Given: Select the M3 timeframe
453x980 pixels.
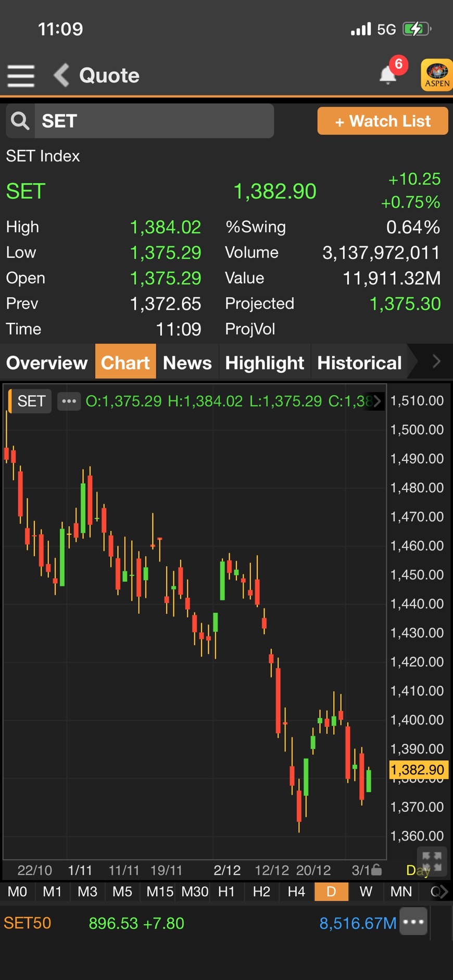Looking at the screenshot, I should pos(87,891).
